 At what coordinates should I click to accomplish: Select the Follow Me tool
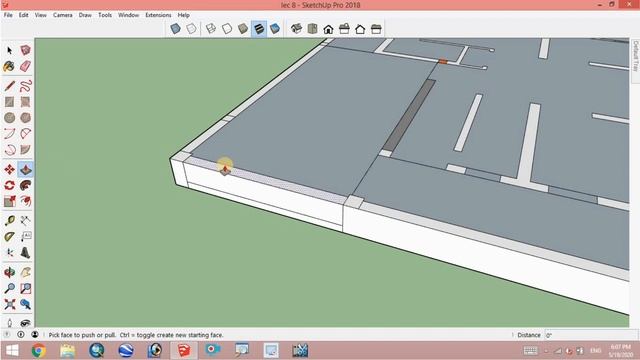25,185
